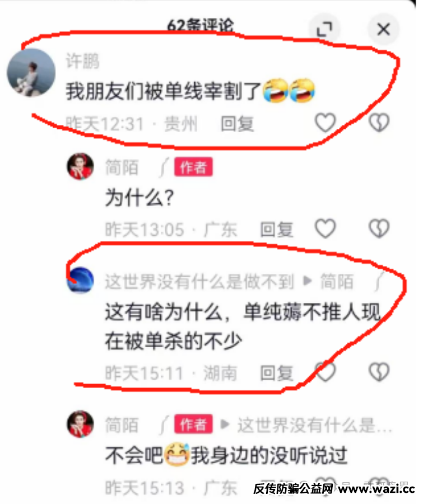Like 简陌's '为什么?' reply
423x504 pixels.
(x=325, y=228)
